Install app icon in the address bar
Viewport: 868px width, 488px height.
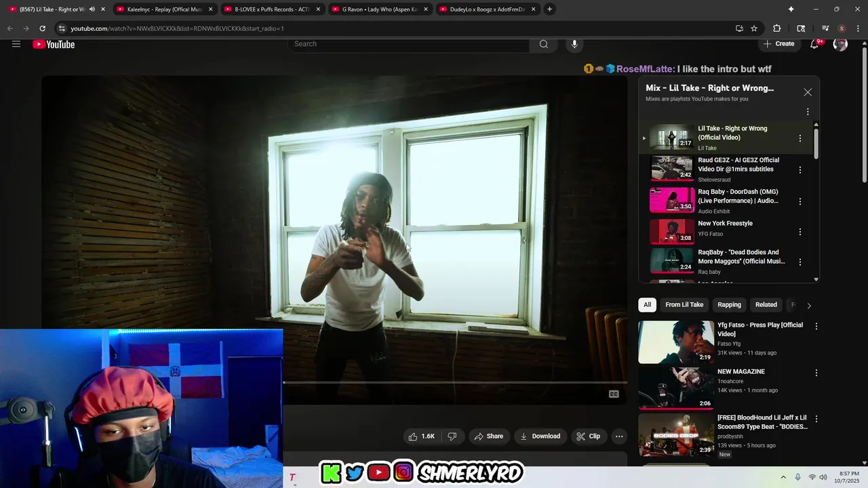(x=739, y=28)
